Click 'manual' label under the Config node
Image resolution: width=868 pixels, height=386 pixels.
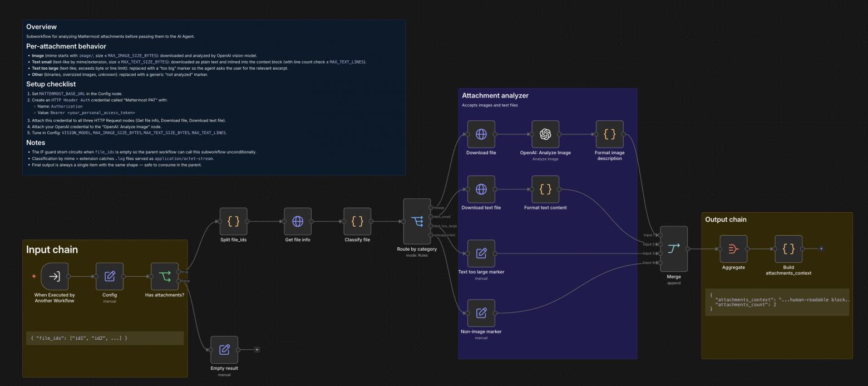pos(110,301)
